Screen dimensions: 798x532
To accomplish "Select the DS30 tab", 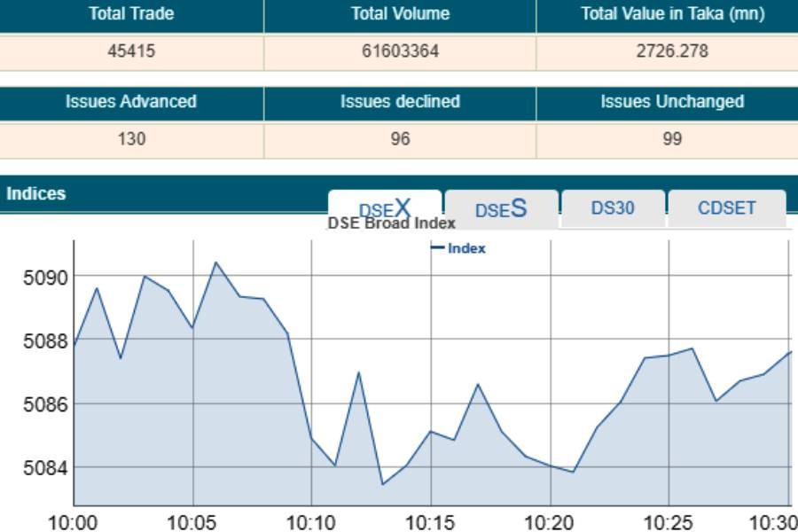I will coord(613,208).
